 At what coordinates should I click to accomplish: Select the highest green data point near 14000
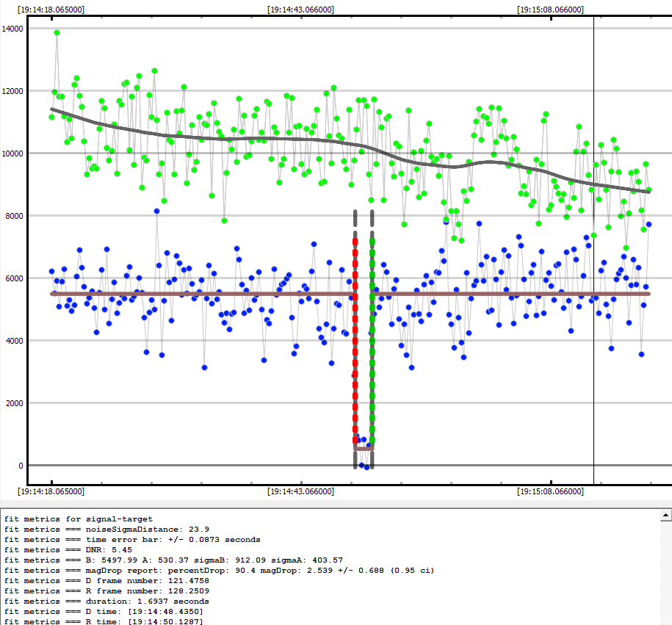coord(57,32)
